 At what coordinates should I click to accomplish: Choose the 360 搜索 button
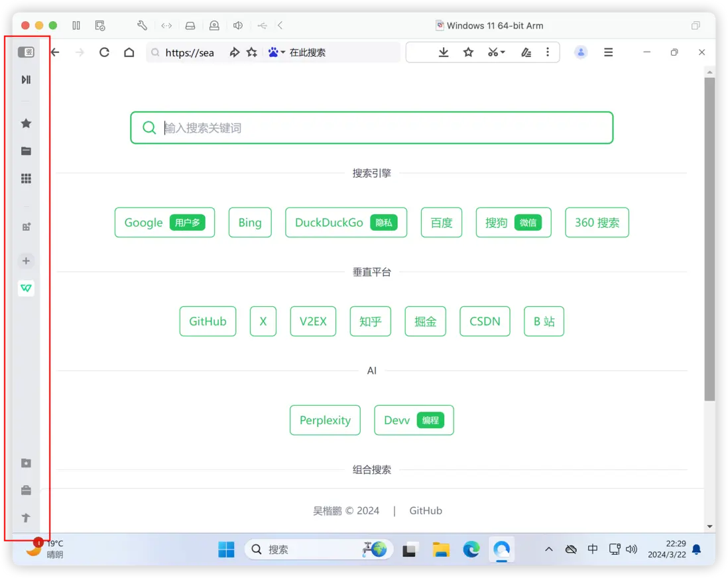coord(597,222)
